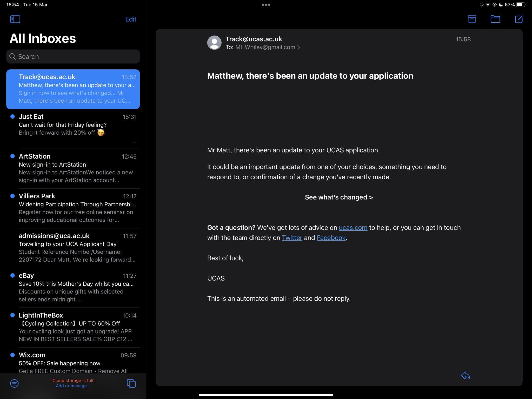Viewport: 532px width, 399px height.
Task: Compose a new email
Action: (x=519, y=19)
